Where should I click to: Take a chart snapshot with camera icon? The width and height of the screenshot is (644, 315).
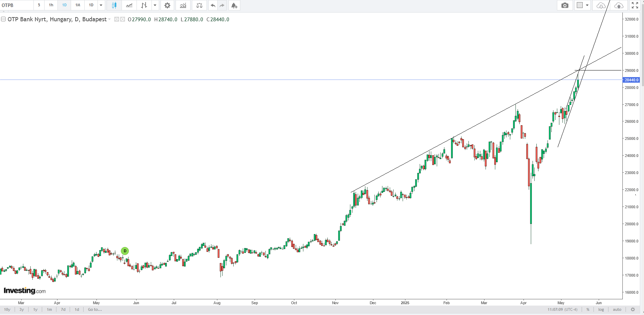pos(565,5)
